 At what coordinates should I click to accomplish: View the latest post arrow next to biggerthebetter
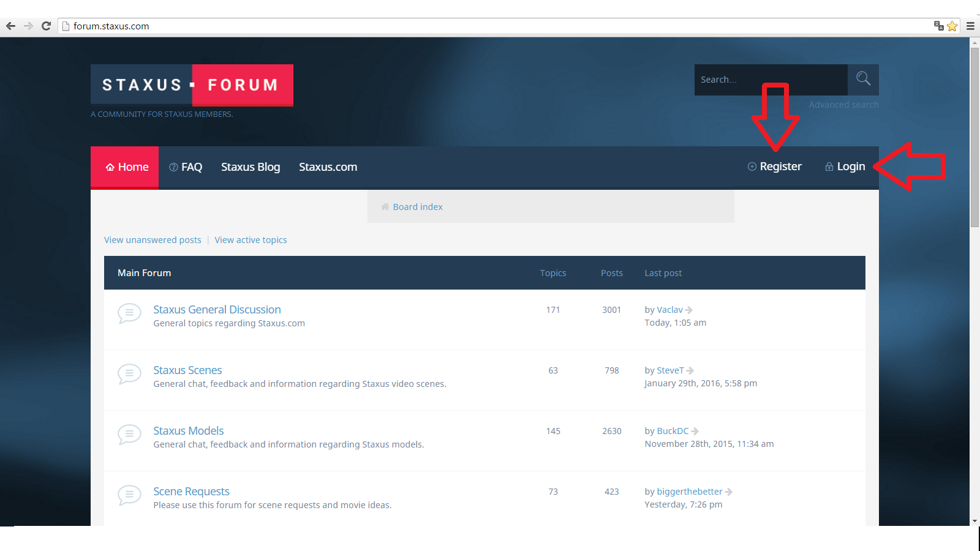(729, 492)
